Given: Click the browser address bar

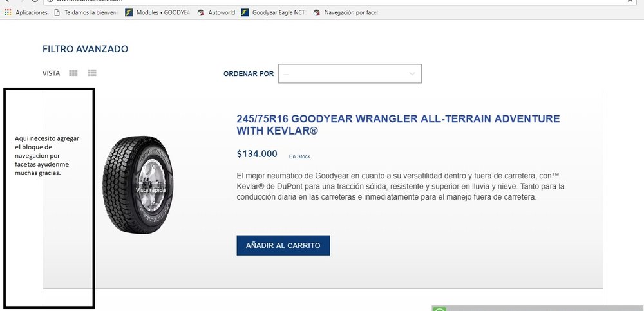Looking at the screenshot, I should 337,2.
